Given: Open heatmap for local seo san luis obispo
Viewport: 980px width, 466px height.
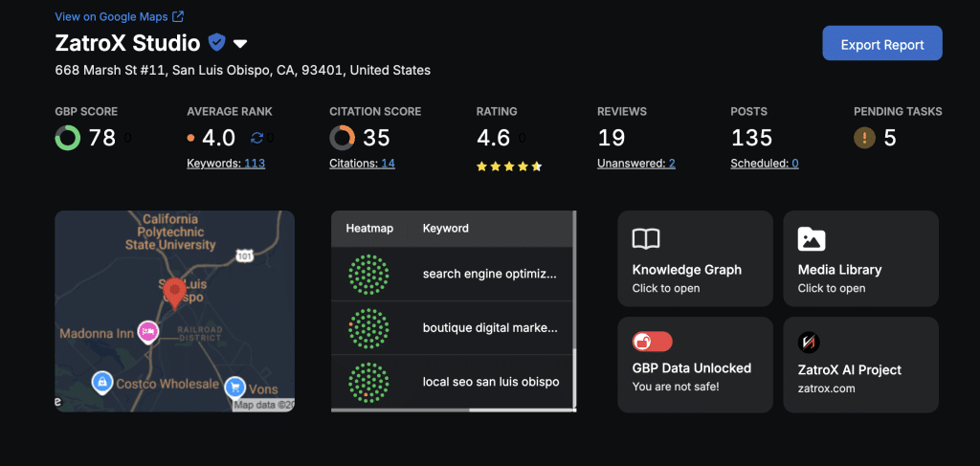Looking at the screenshot, I should pyautogui.click(x=368, y=382).
